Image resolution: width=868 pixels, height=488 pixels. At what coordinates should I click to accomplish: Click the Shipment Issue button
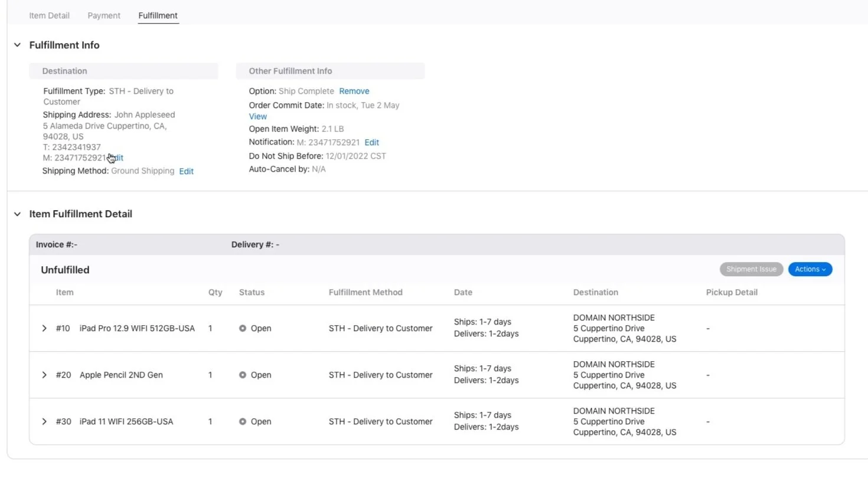pyautogui.click(x=751, y=269)
